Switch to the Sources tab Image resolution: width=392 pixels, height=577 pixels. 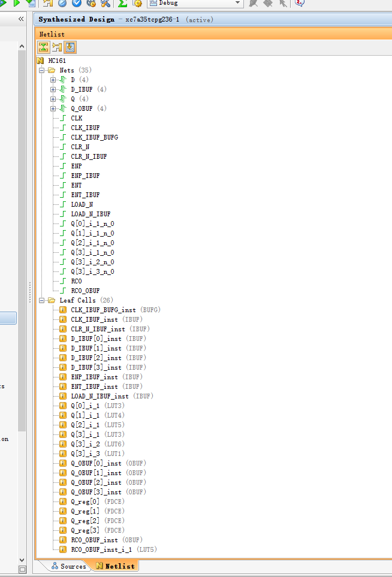pyautogui.click(x=69, y=566)
